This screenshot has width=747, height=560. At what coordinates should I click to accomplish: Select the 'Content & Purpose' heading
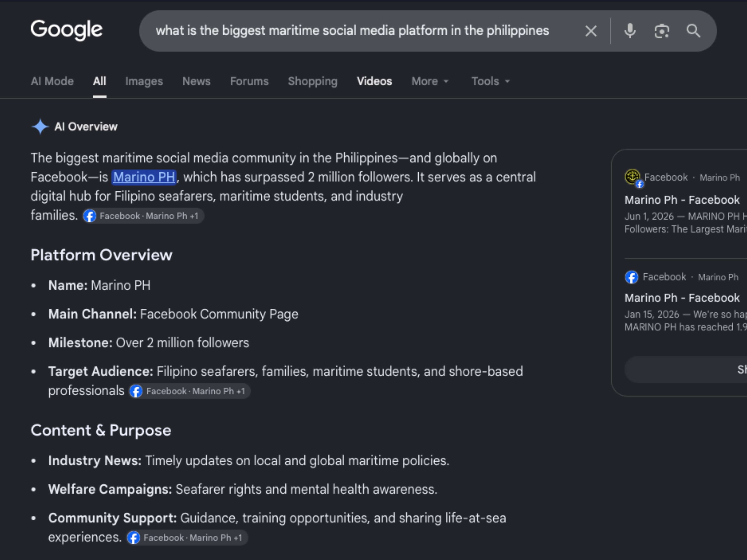101,430
